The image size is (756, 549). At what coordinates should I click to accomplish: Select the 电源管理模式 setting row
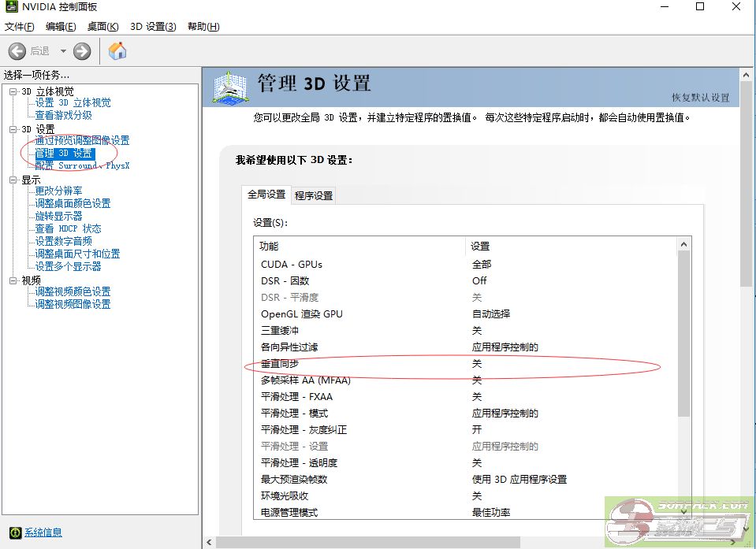(289, 512)
